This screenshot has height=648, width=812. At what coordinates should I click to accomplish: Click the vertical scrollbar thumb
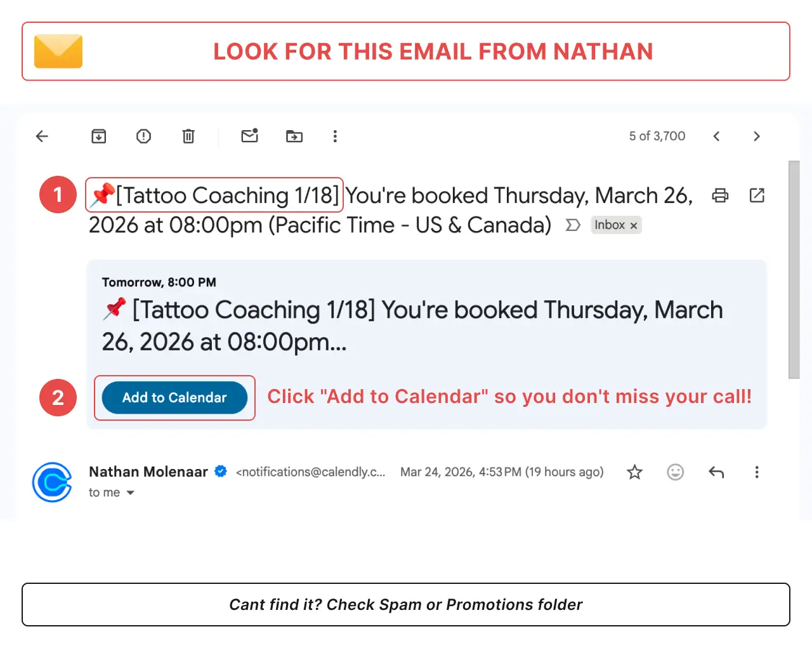[794, 270]
